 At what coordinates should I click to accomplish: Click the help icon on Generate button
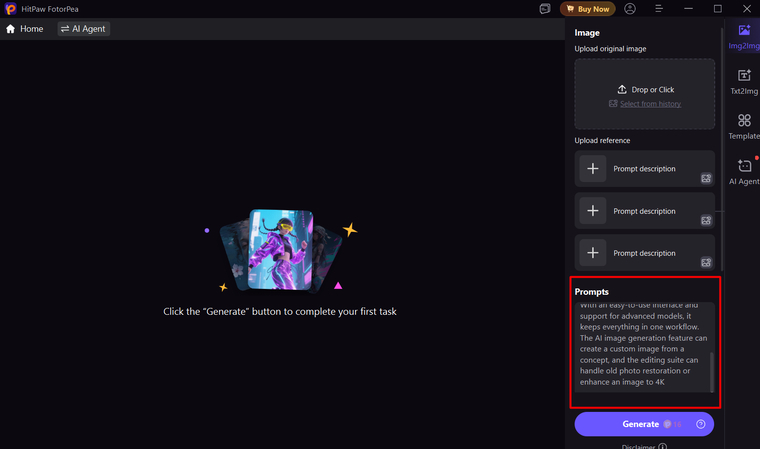[700, 424]
